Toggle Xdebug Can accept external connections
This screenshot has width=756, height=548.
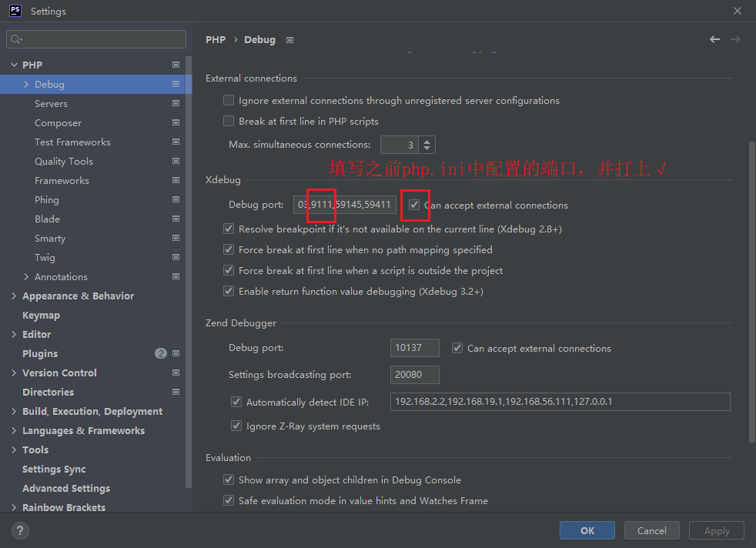414,205
